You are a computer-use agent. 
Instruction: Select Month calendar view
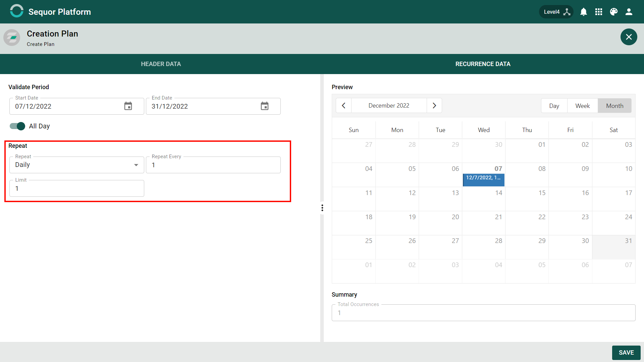pos(615,106)
